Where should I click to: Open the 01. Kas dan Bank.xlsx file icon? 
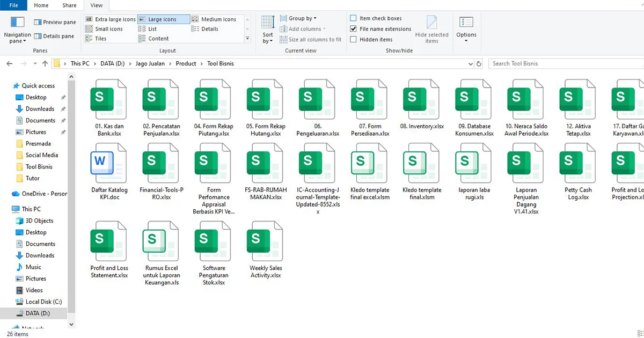(x=108, y=100)
